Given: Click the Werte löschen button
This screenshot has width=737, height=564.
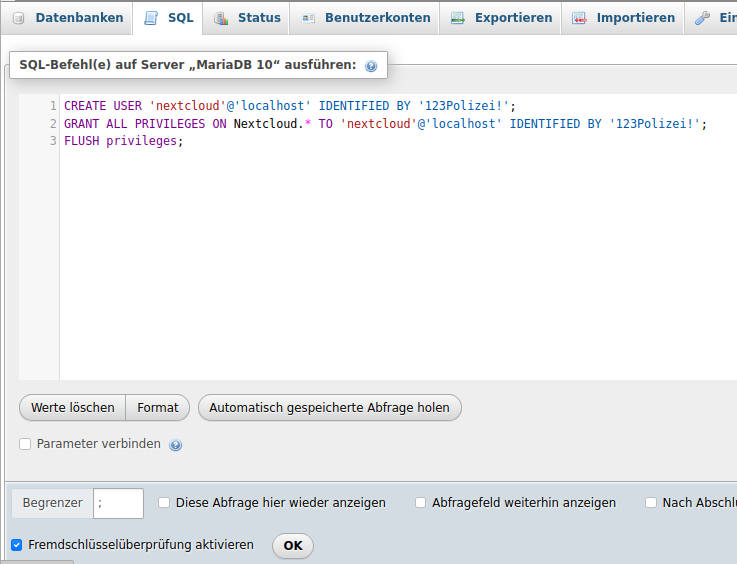Looking at the screenshot, I should click(x=72, y=407).
